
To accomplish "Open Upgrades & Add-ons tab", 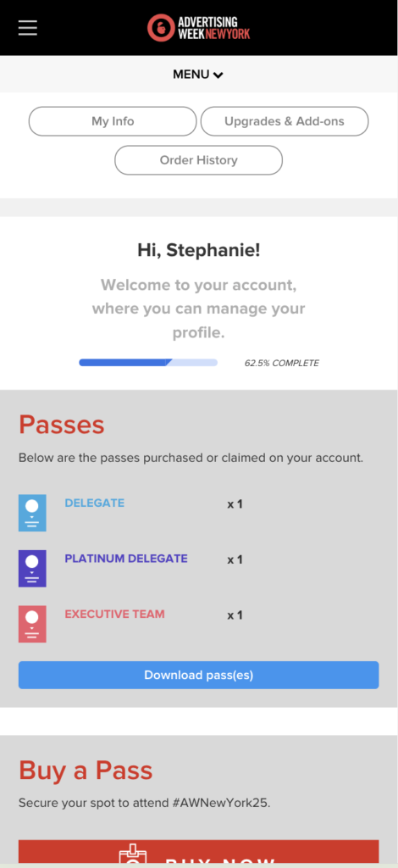I will [x=285, y=121].
